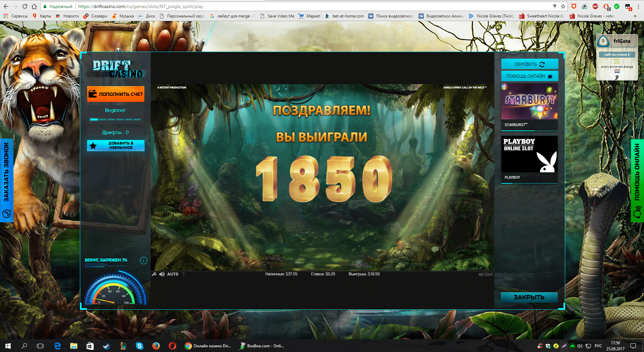
Task: Start AUTO play in the slot game
Action: [x=173, y=274]
